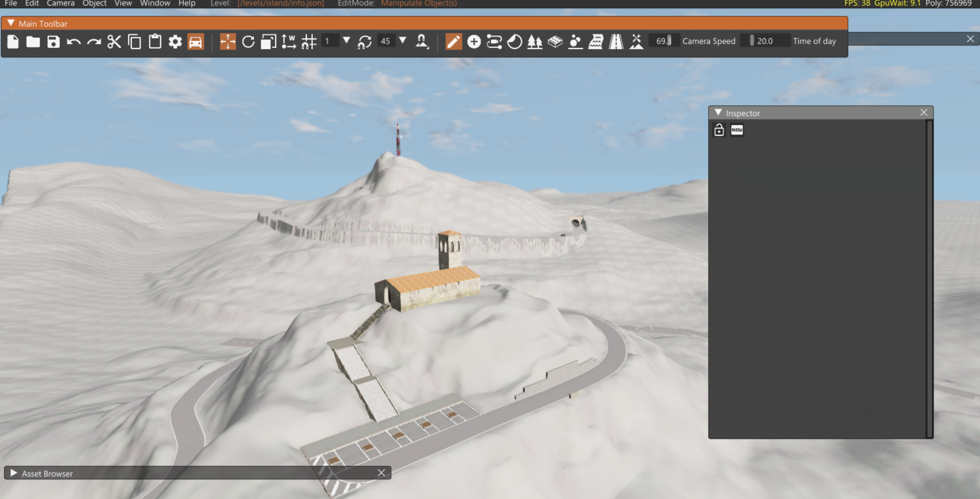980x499 pixels.
Task: Paste from the clipboard icon
Action: 155,41
